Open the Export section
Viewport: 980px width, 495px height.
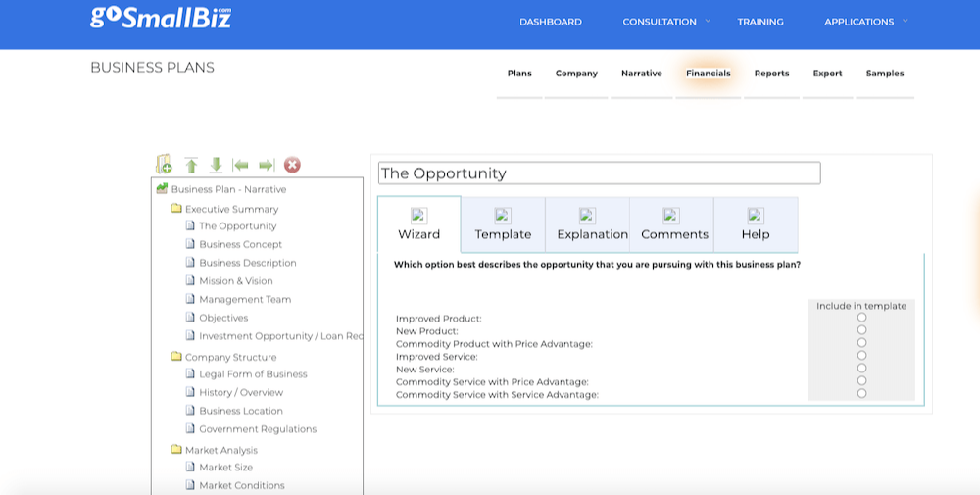[827, 74]
